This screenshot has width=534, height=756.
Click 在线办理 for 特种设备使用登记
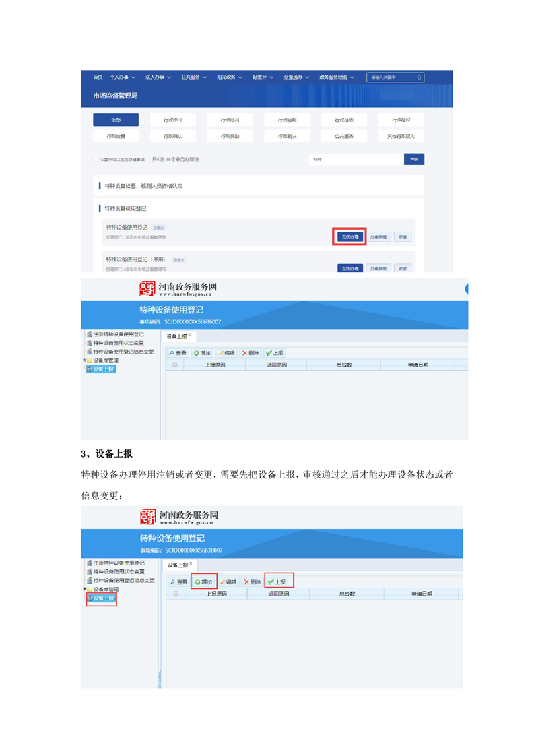[x=350, y=237]
